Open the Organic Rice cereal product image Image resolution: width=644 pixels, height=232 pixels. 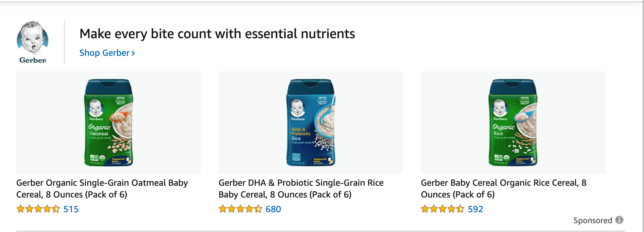pos(513,122)
